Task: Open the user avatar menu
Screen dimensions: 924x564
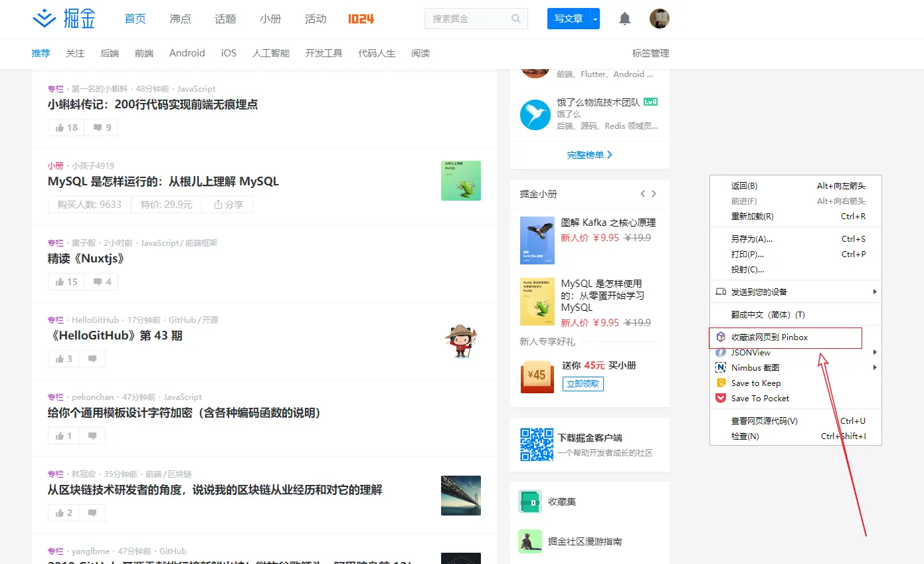Action: tap(660, 19)
